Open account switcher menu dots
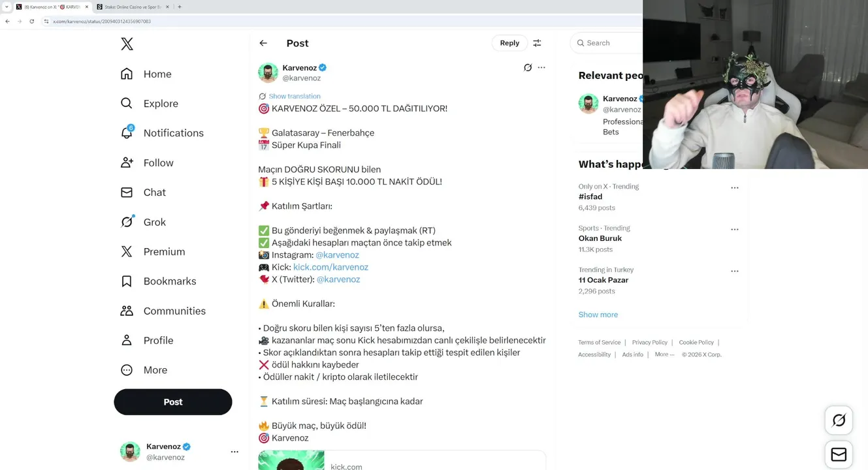 click(234, 452)
